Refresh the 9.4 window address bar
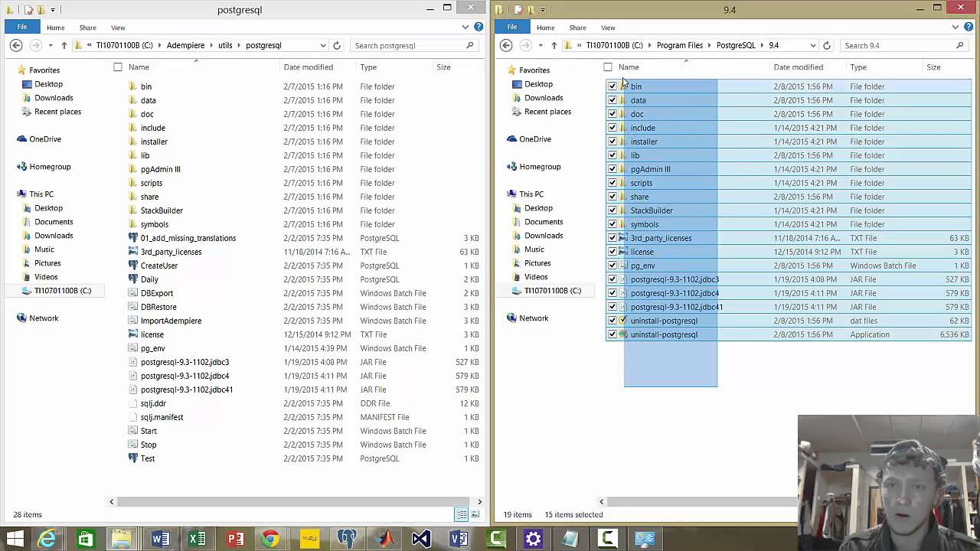Screen dimensions: 980x551 point(827,45)
